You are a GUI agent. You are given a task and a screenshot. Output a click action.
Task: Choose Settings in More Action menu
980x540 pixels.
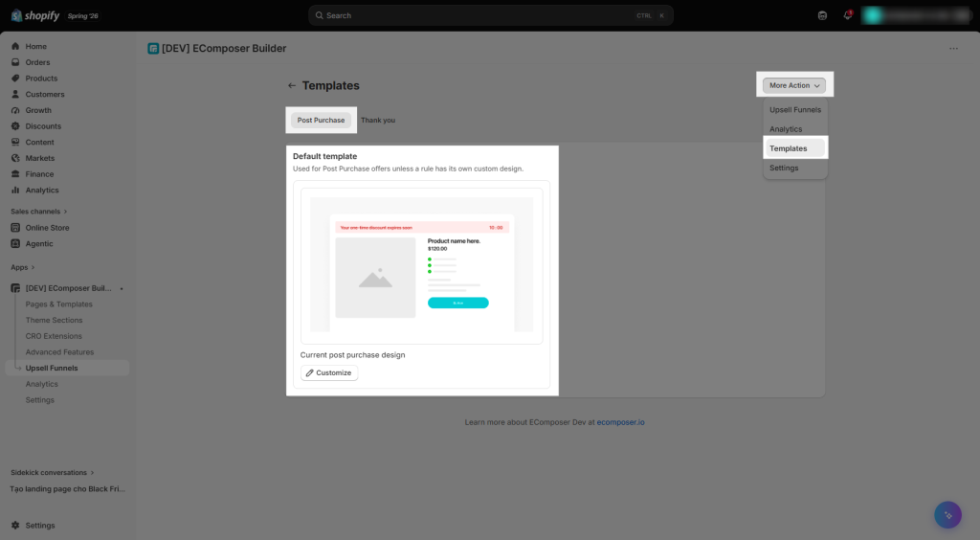click(x=795, y=169)
